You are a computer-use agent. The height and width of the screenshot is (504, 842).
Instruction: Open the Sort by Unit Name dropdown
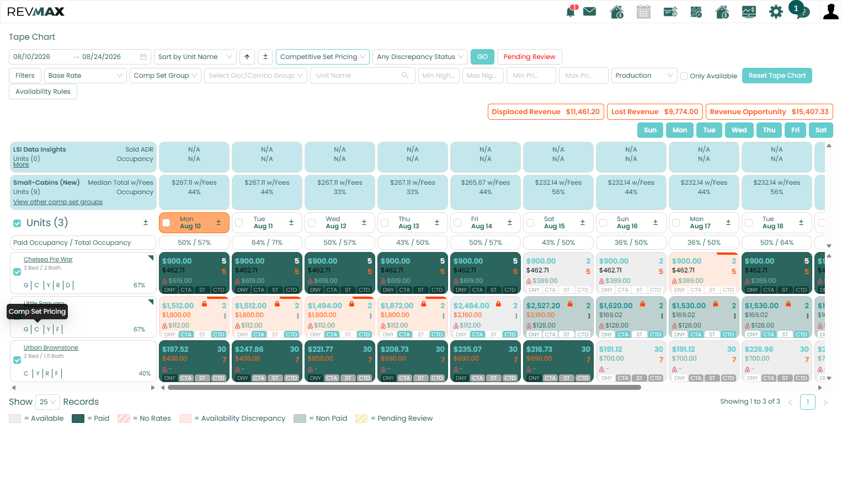[195, 57]
